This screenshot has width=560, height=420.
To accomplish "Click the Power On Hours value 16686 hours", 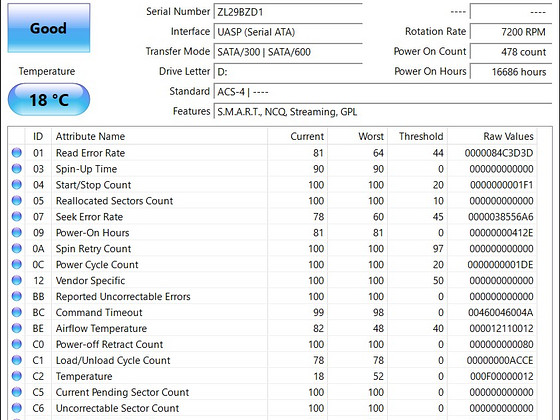I will [x=511, y=72].
